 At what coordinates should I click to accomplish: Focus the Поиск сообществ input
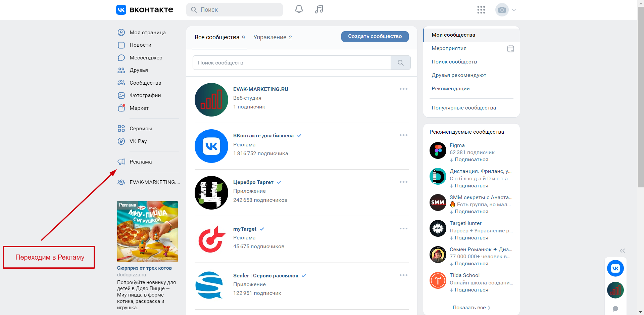[292, 63]
